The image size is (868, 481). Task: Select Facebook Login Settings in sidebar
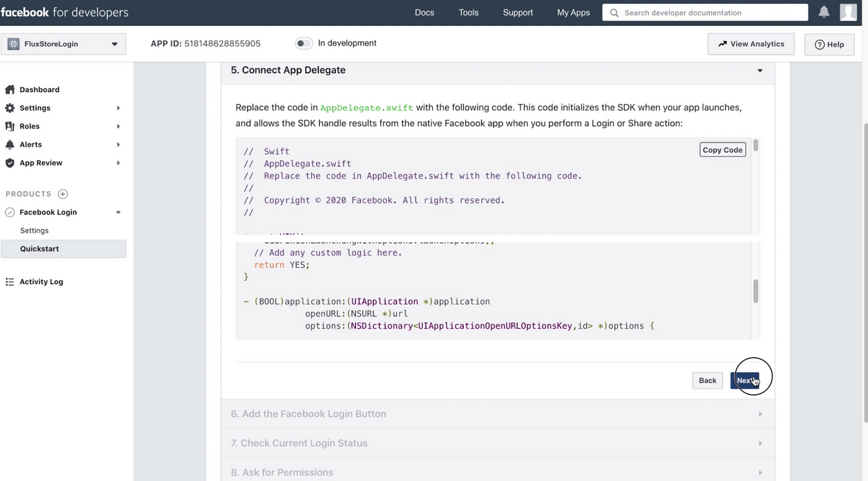click(34, 231)
